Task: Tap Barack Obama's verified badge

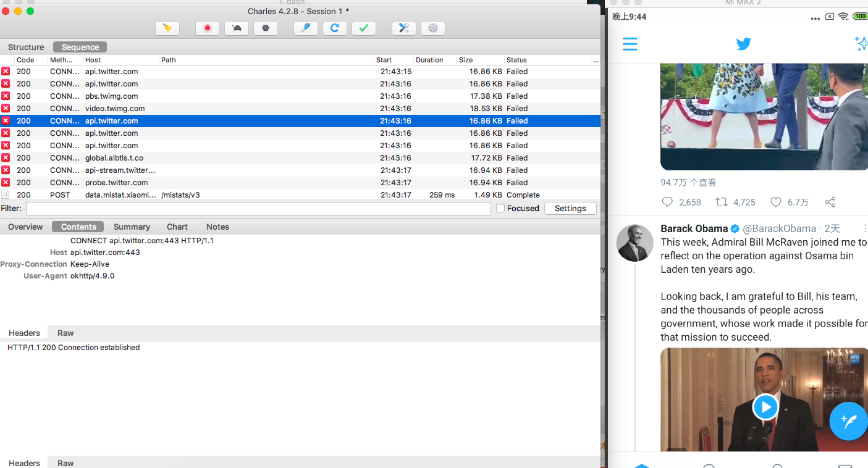Action: 735,228
